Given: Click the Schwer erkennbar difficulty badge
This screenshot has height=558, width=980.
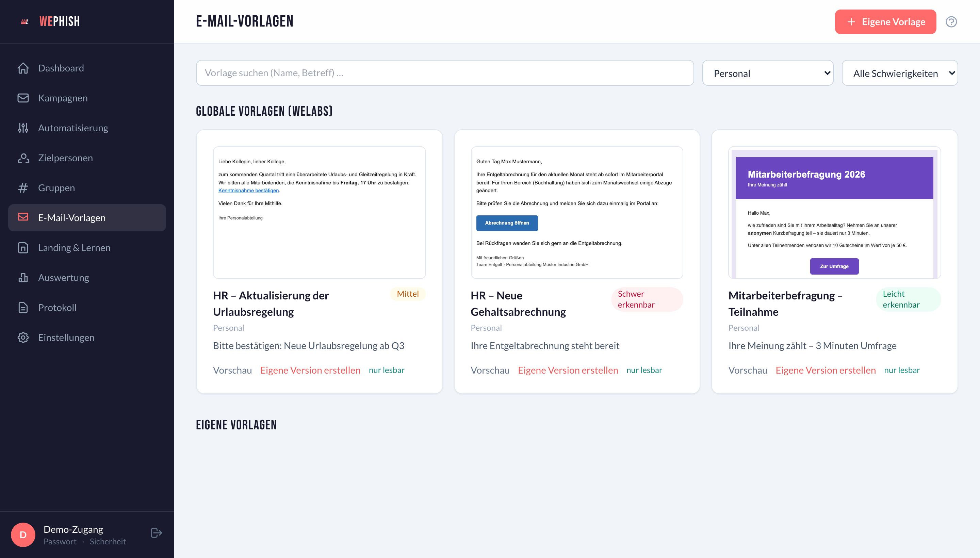Looking at the screenshot, I should click(x=647, y=299).
